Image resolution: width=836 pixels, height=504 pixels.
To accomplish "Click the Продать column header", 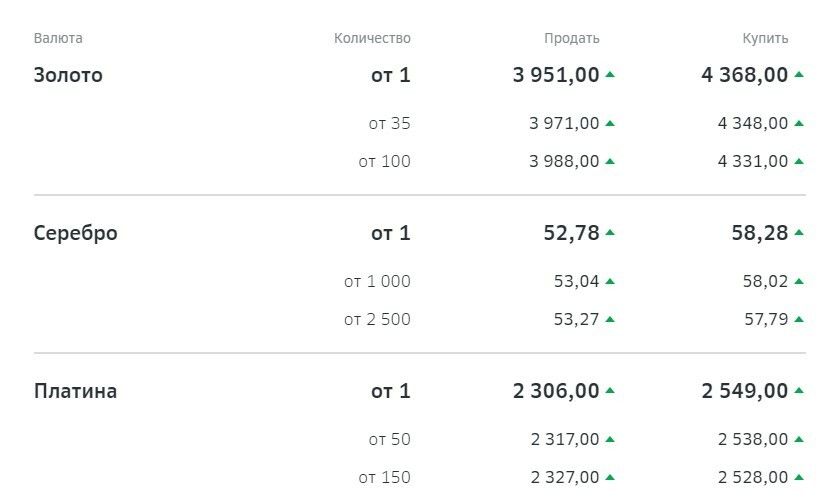I will coord(571,38).
